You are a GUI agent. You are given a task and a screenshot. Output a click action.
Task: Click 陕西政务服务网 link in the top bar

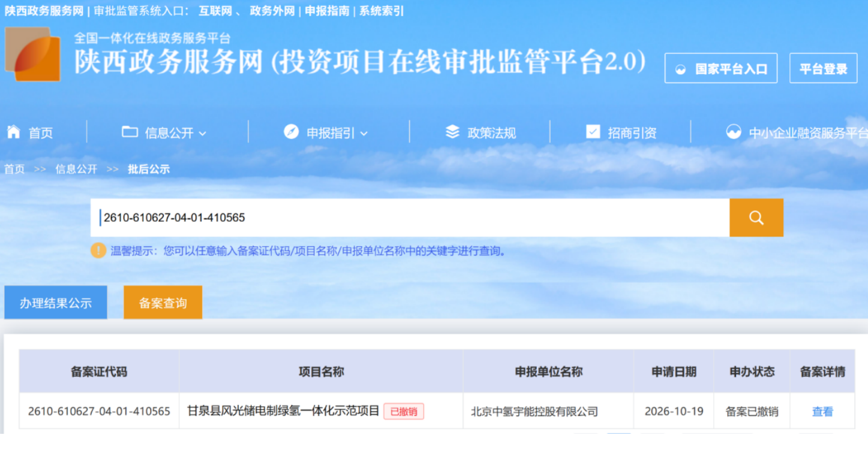pos(44,11)
